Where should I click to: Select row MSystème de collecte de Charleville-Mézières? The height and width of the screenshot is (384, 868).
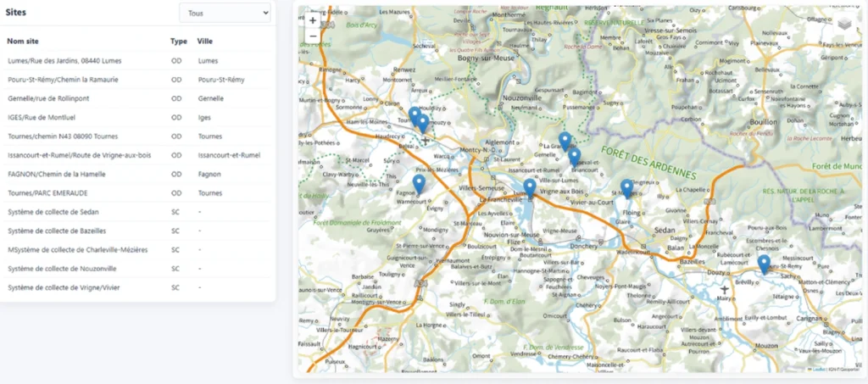tap(136, 249)
